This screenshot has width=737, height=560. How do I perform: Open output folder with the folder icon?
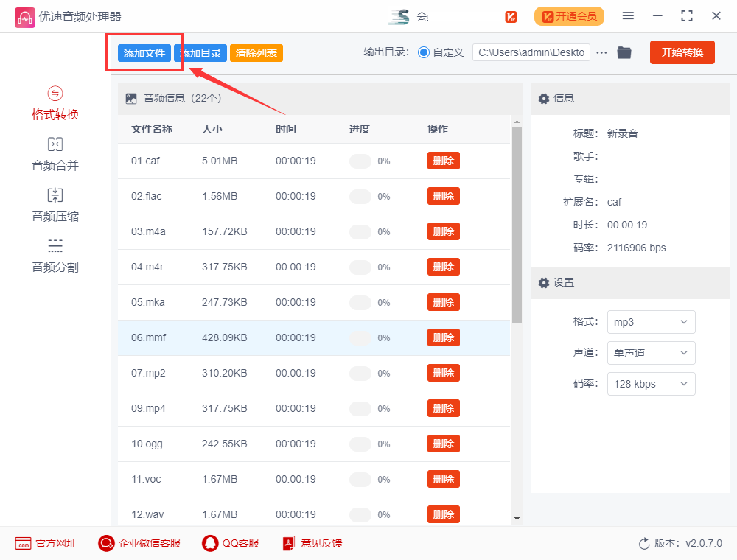coord(624,52)
